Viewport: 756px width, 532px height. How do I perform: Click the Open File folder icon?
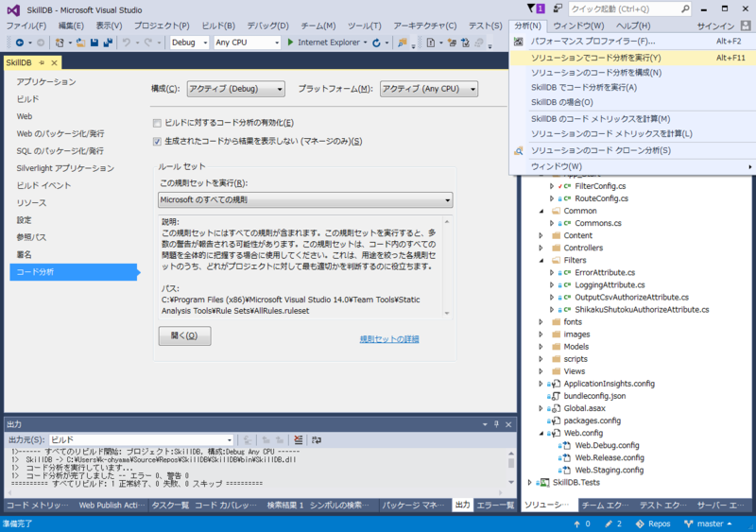[80, 43]
